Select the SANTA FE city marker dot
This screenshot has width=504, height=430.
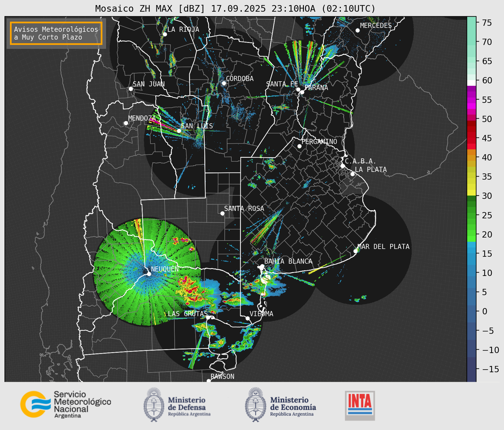coord(298,89)
